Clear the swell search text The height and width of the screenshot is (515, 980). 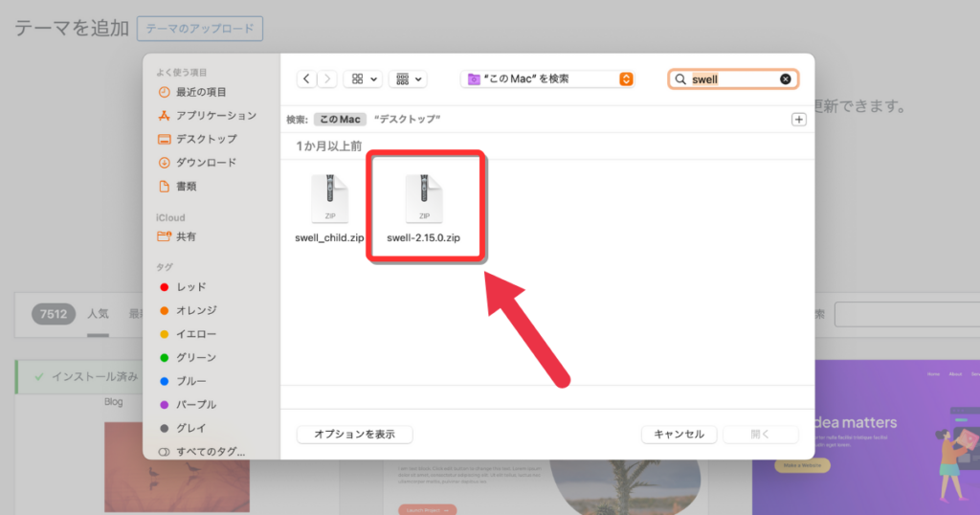786,79
